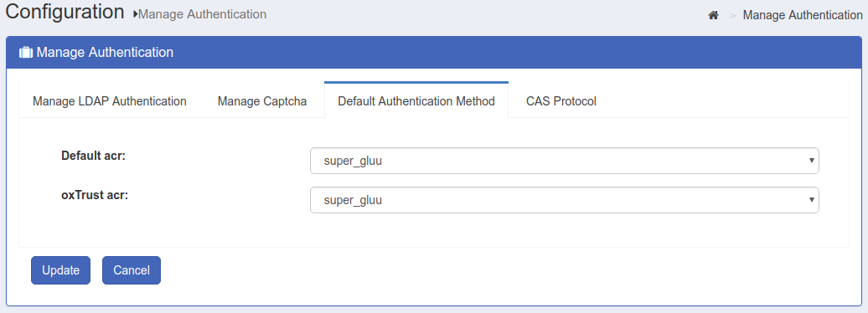Select the Default Authentication Method tab
868x313 pixels.
pyautogui.click(x=416, y=101)
